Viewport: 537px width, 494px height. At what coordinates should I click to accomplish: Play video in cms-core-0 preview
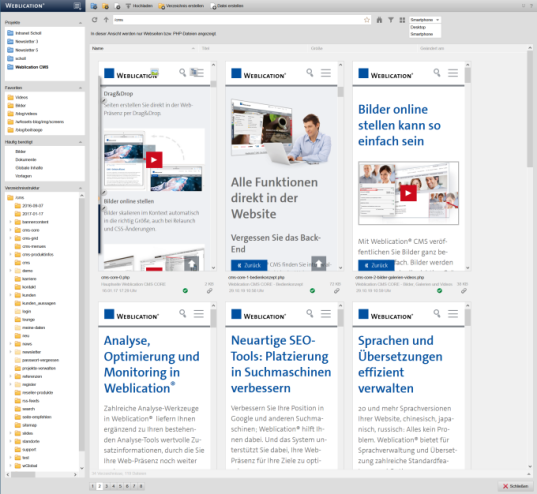154,160
